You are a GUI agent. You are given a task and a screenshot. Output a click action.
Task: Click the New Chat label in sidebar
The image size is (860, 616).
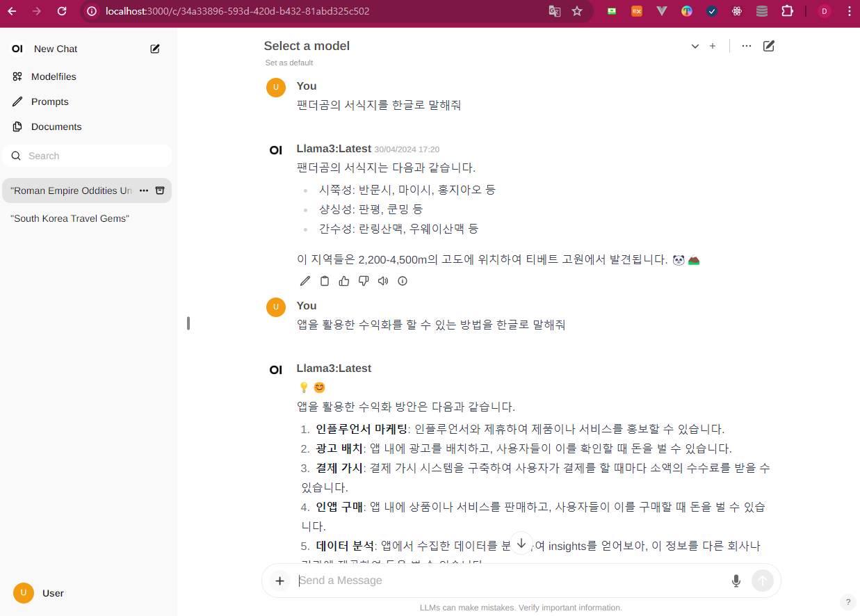pyautogui.click(x=56, y=49)
